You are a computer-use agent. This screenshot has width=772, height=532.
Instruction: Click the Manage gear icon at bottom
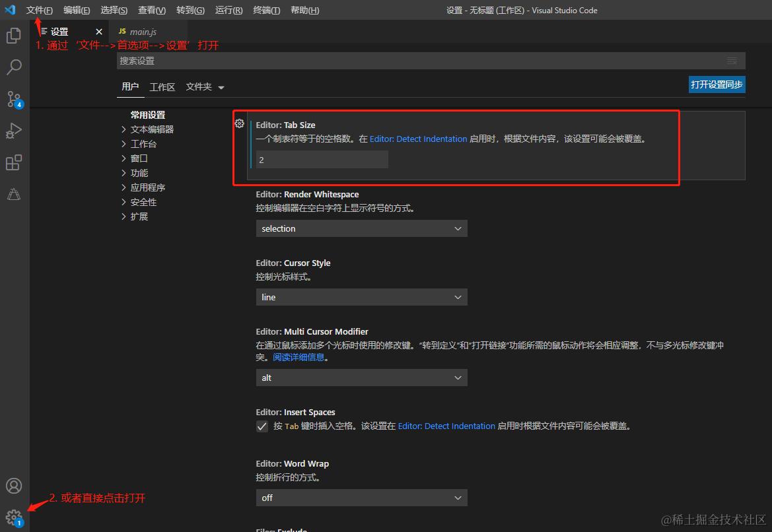(x=14, y=517)
